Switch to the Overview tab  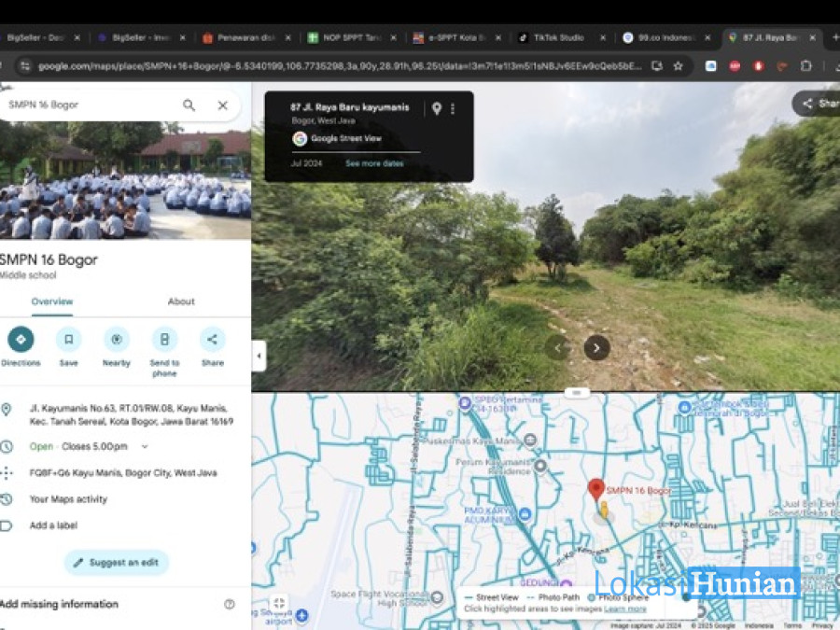coord(52,301)
